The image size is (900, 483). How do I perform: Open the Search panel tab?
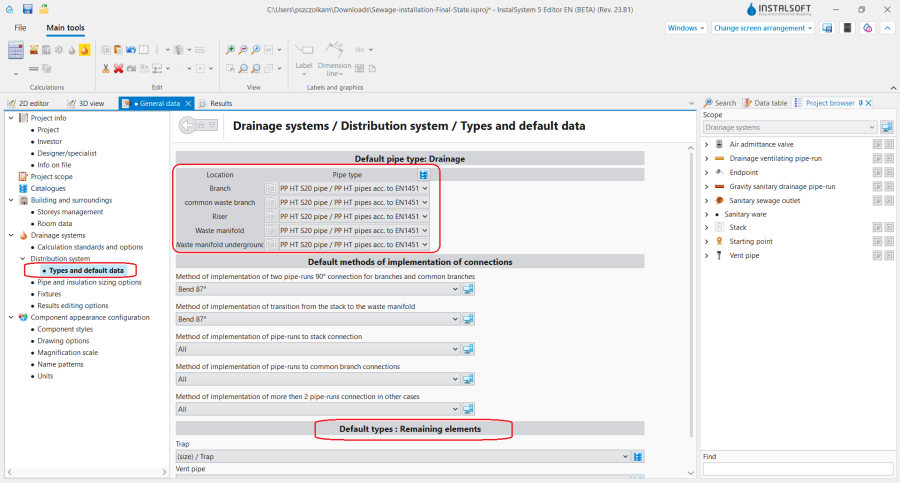[x=720, y=103]
